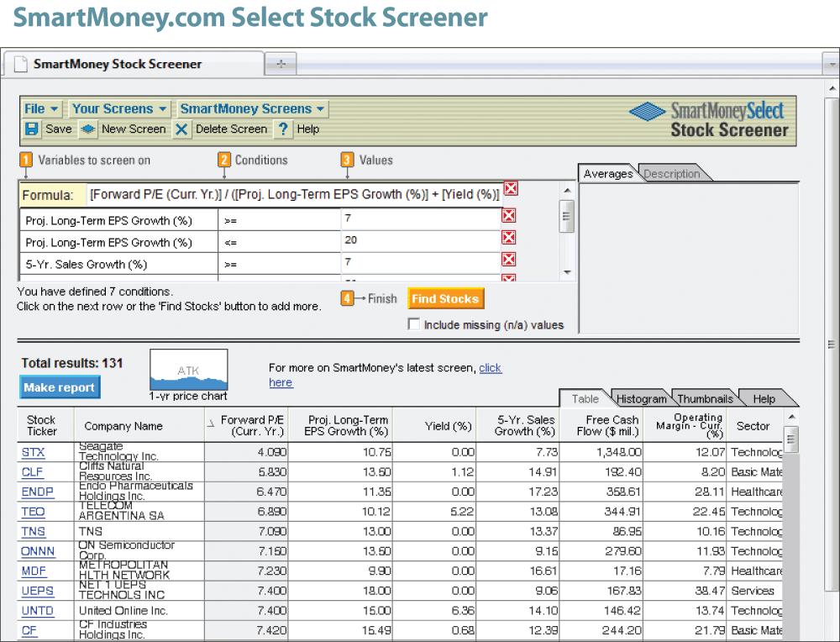
Task: Open the STX ticker link
Action: click(x=33, y=452)
